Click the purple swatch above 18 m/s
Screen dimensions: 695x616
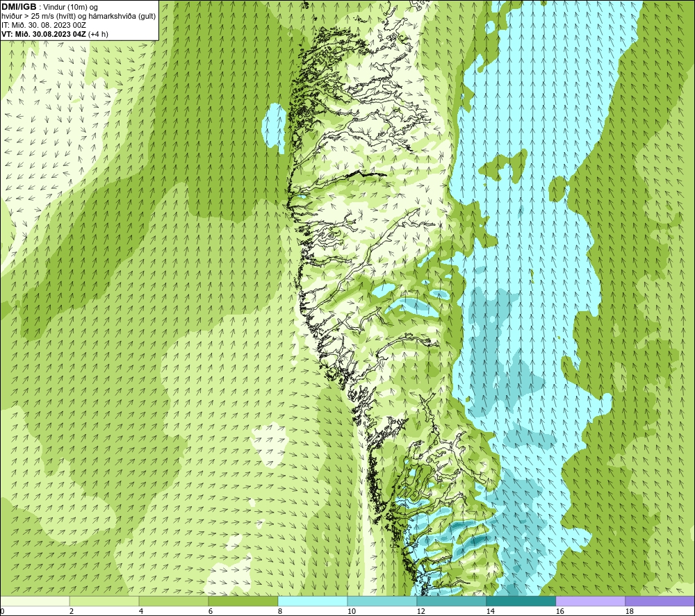[x=660, y=601]
